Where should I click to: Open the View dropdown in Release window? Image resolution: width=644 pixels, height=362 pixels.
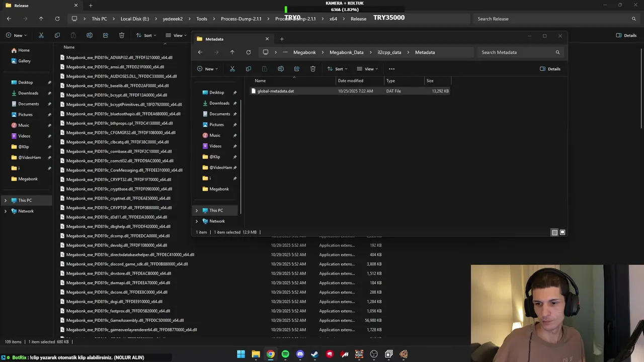pos(176,35)
